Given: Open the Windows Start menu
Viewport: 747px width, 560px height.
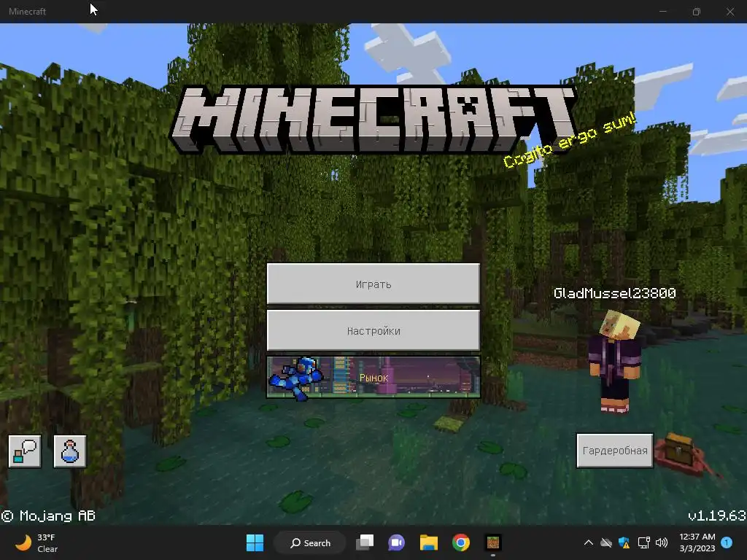Looking at the screenshot, I should [x=255, y=542].
